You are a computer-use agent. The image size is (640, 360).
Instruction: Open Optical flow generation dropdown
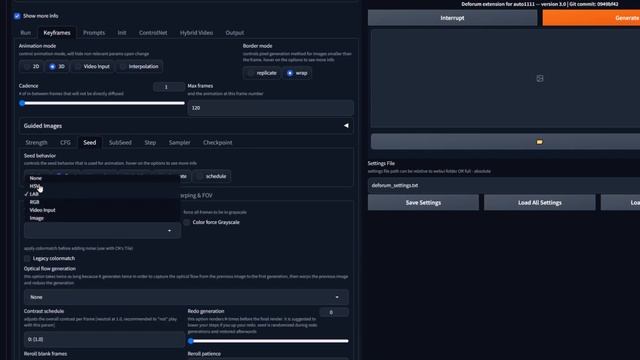186,297
